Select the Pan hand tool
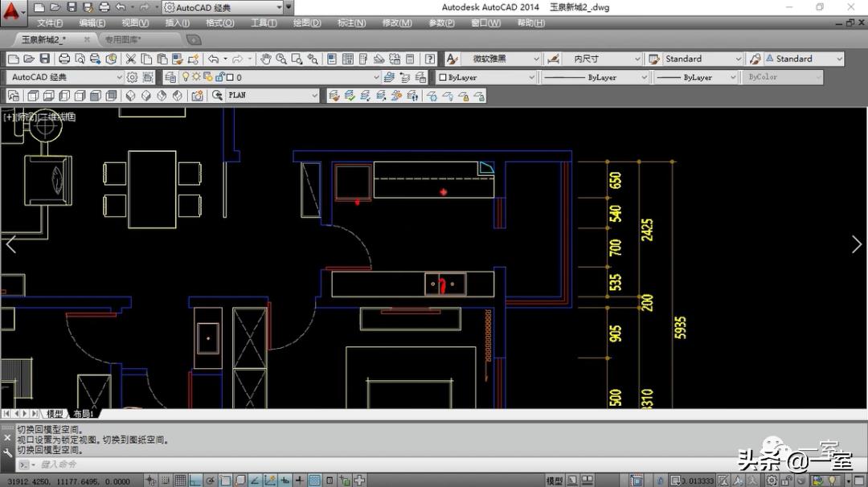This screenshot has height=487, width=868. click(x=266, y=59)
